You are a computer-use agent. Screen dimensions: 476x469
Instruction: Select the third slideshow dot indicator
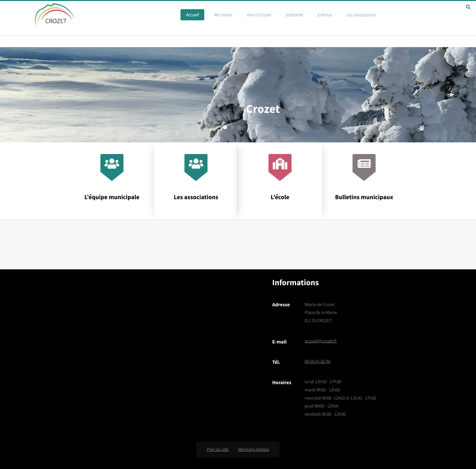click(x=239, y=127)
